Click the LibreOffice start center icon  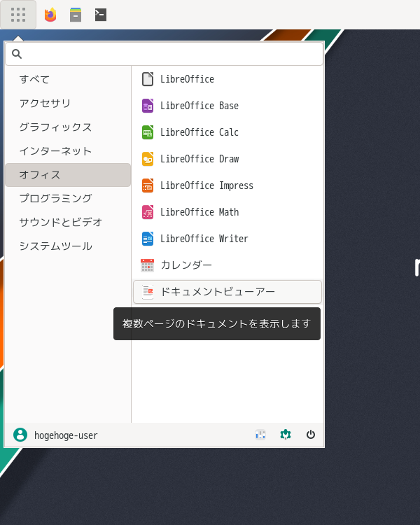[148, 79]
